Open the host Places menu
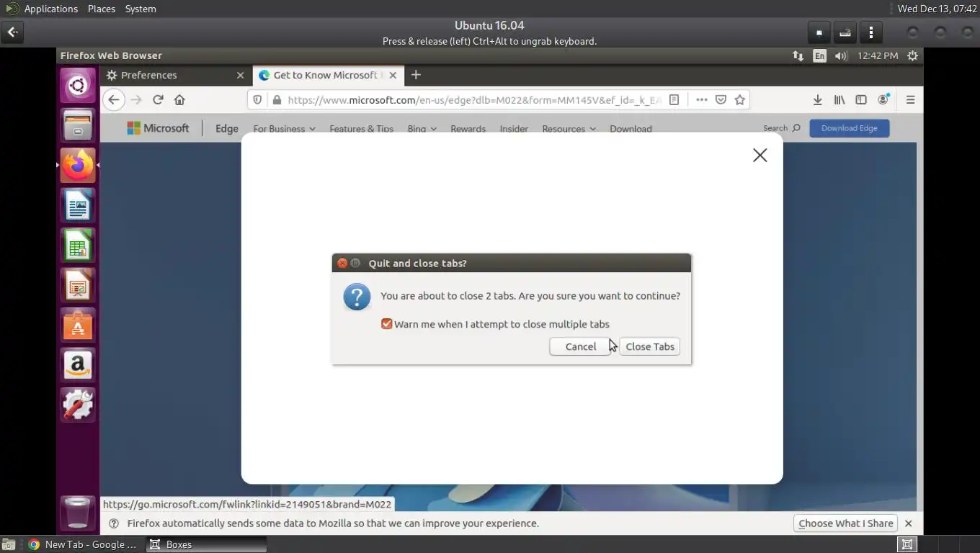The width and height of the screenshot is (980, 553). (102, 9)
